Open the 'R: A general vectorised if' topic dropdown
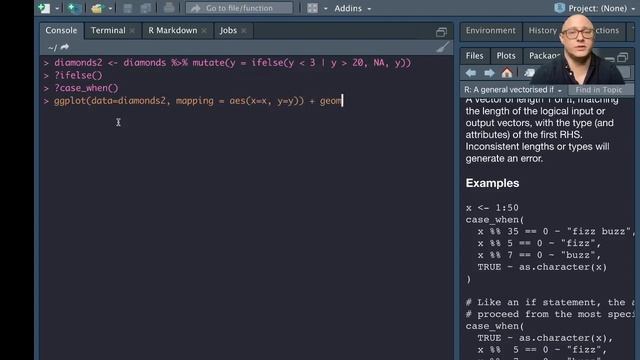640x360 pixels. [513, 90]
